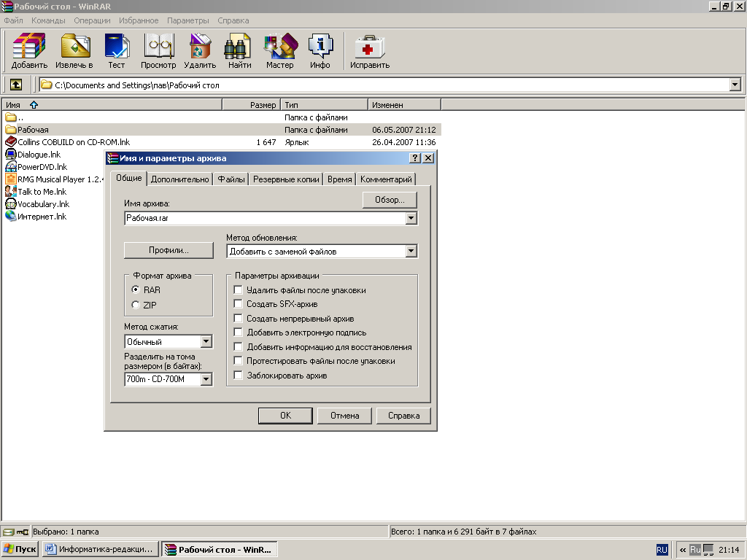
Task: Enable Добавить электронную подпись checkbox
Action: (x=239, y=332)
